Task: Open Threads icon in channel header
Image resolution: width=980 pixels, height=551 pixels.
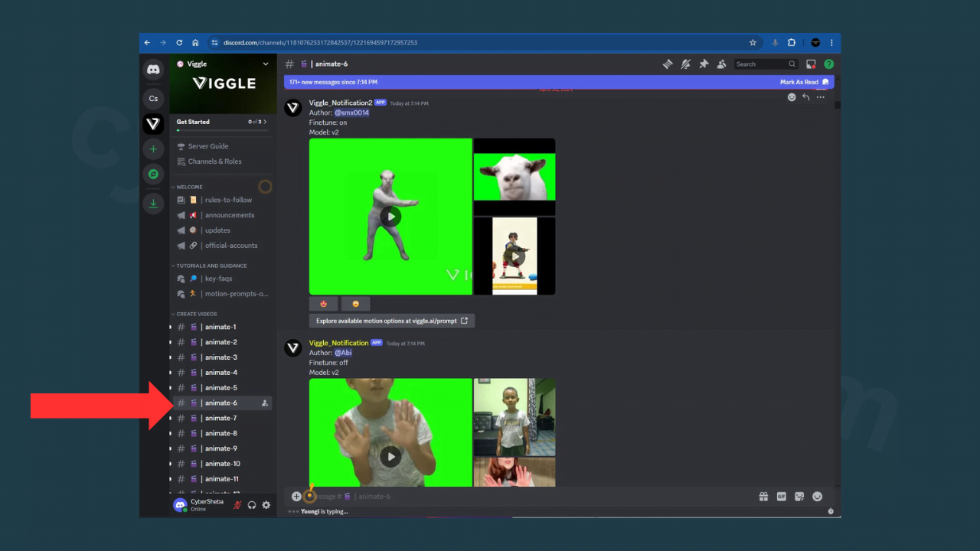Action: 668,64
